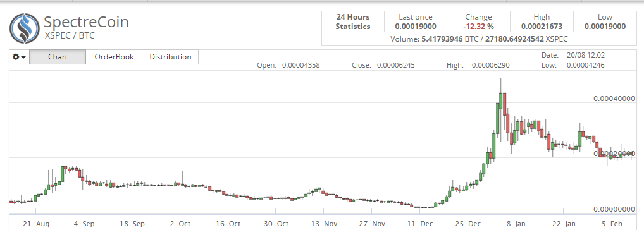Click the 11. Dec axis label

[x=420, y=224]
